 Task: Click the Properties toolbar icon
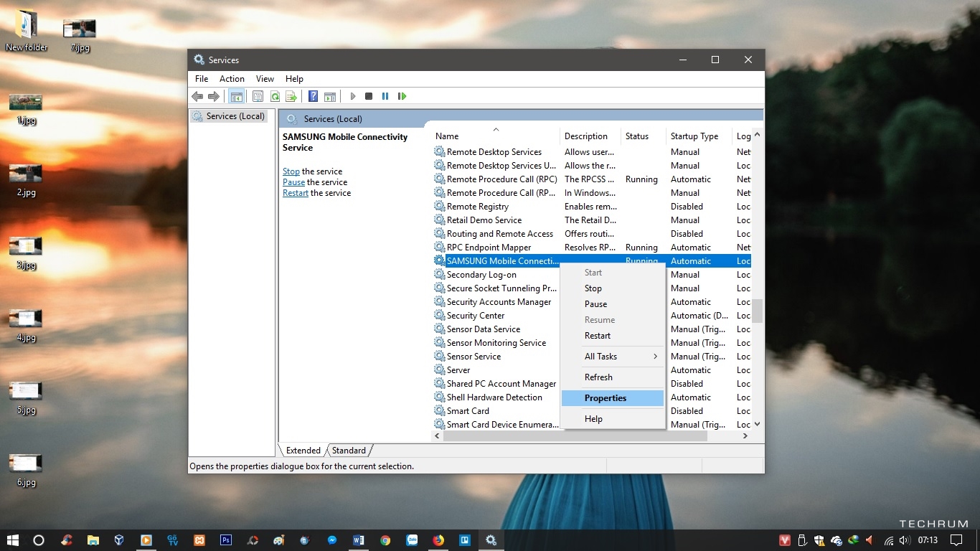pos(258,96)
